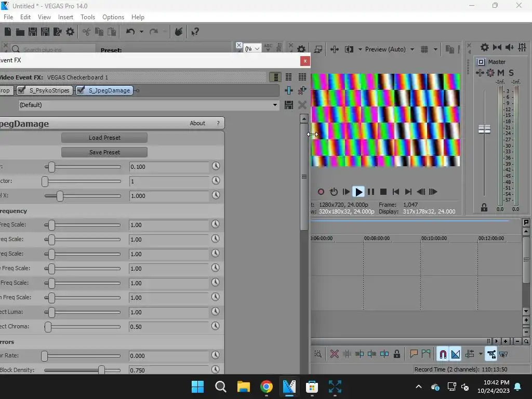This screenshot has width=532, height=399.
Task: Click the Plug-In Chain button
Action: click(289, 90)
